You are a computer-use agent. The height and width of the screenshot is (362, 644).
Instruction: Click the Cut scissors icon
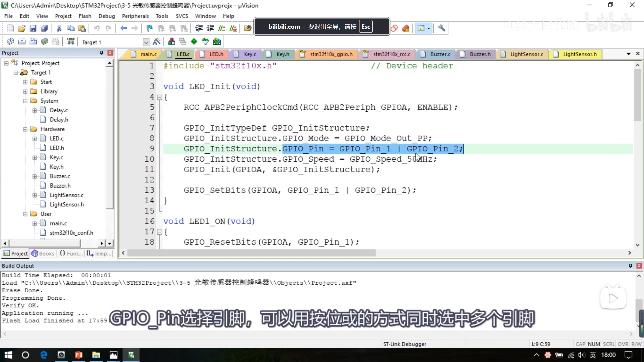point(59,28)
